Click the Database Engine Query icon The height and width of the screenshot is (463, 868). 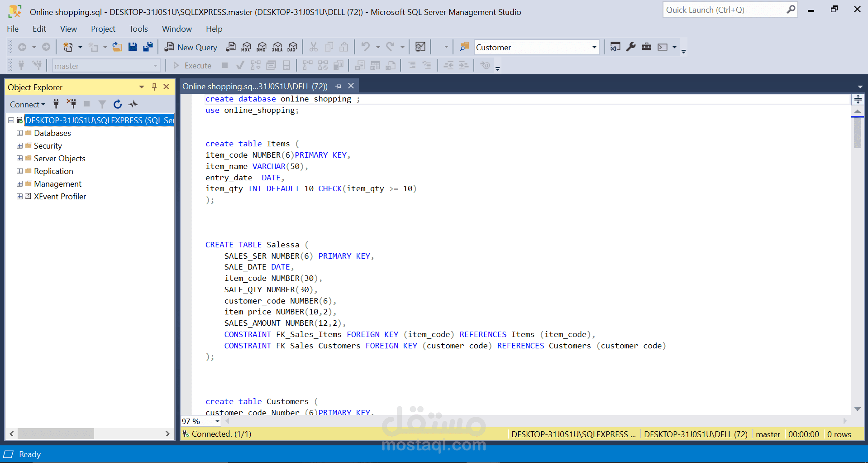[231, 47]
